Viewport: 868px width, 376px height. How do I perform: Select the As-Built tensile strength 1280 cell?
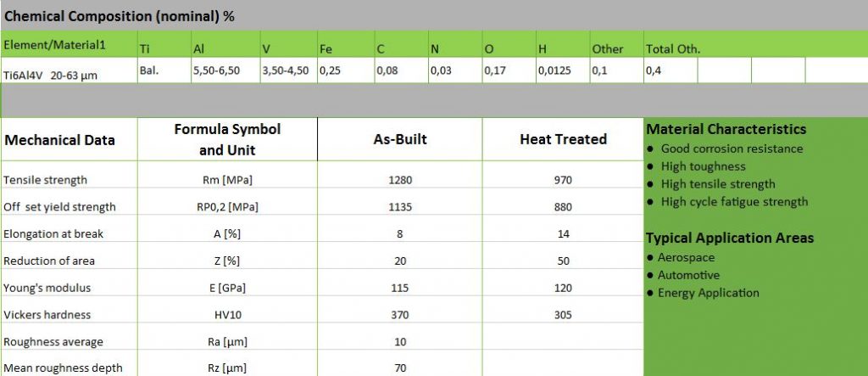click(400, 180)
